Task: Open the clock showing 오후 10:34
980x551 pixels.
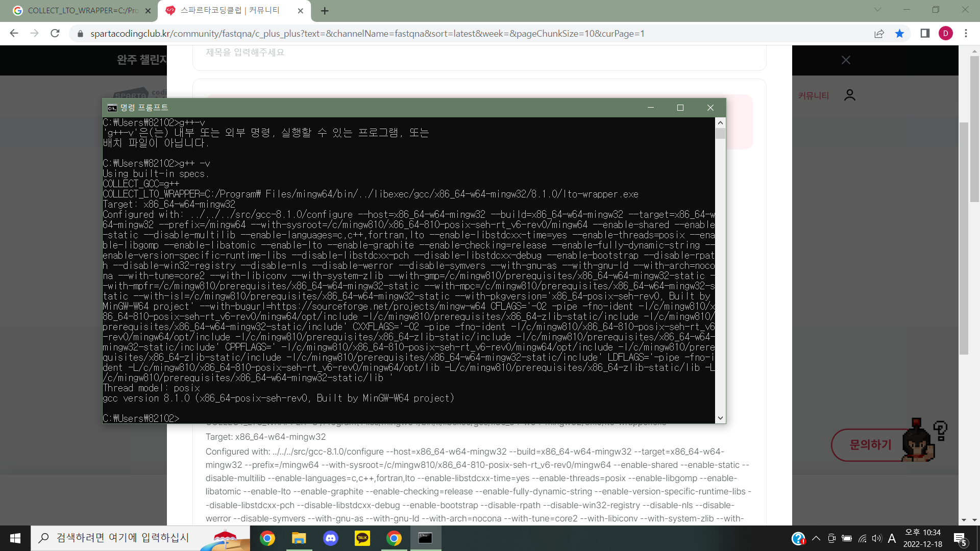Action: 923,538
